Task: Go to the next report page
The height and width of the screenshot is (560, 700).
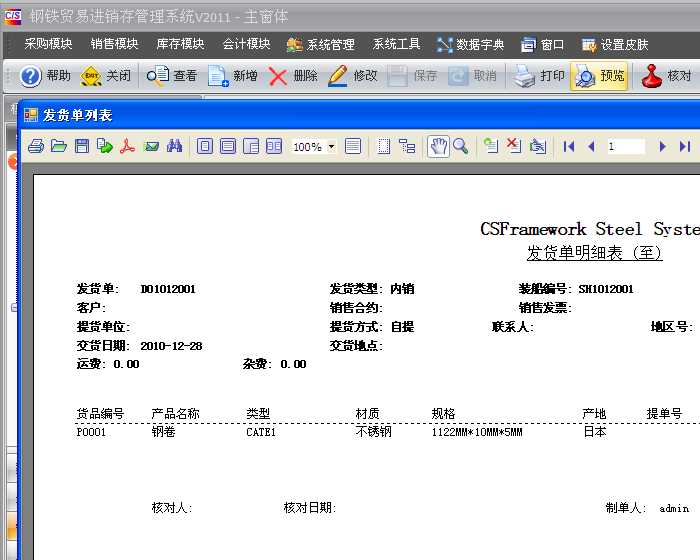Action: pyautogui.click(x=662, y=146)
